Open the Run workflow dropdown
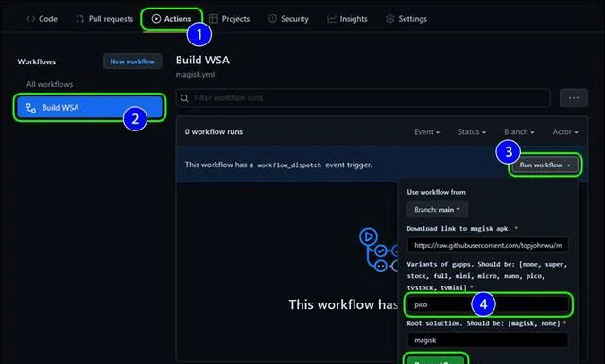Screen dimensions: 605x364 (x=544, y=165)
